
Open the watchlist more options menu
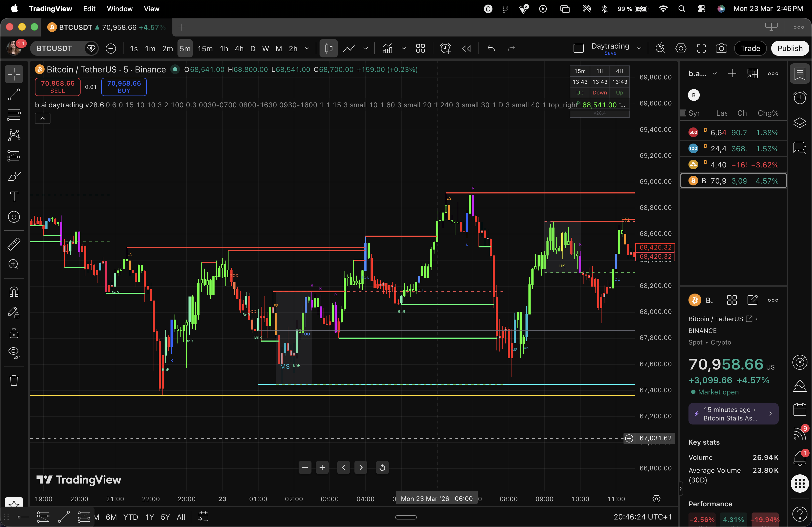pyautogui.click(x=773, y=74)
